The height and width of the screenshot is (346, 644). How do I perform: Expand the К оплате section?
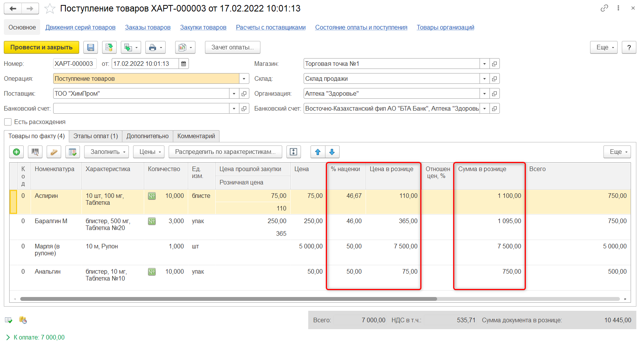8,338
